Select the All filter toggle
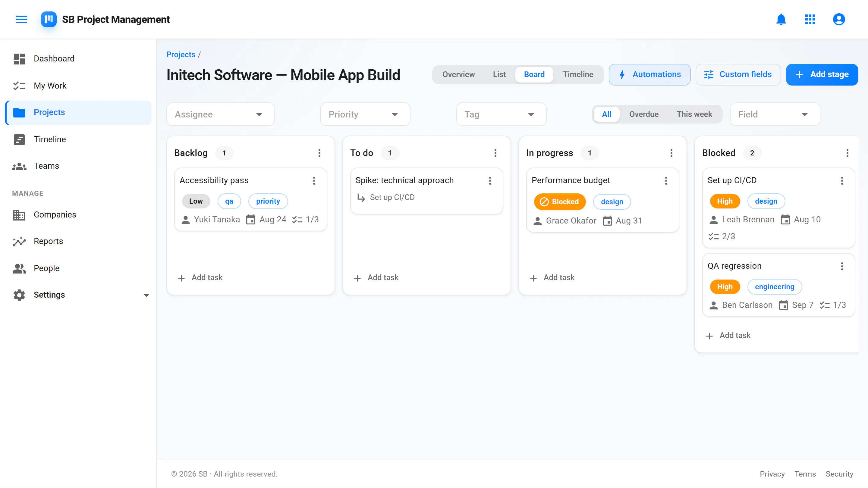868x488 pixels. click(x=606, y=114)
